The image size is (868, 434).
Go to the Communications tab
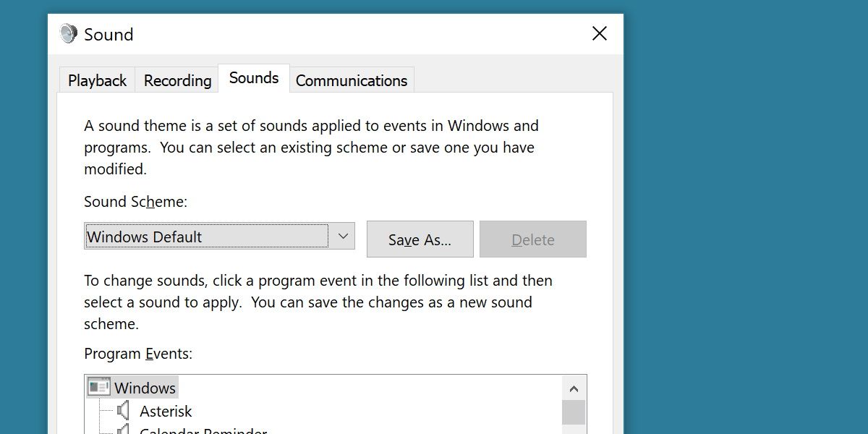(x=352, y=80)
